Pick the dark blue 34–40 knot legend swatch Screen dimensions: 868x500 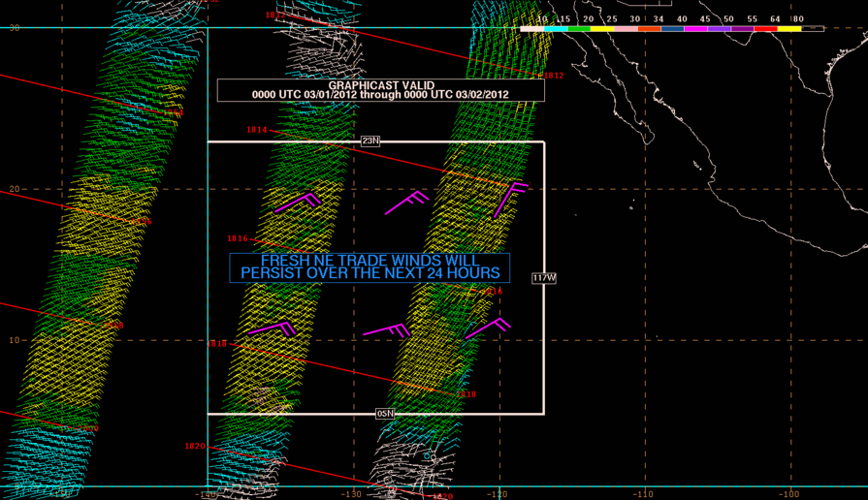pyautogui.click(x=672, y=29)
